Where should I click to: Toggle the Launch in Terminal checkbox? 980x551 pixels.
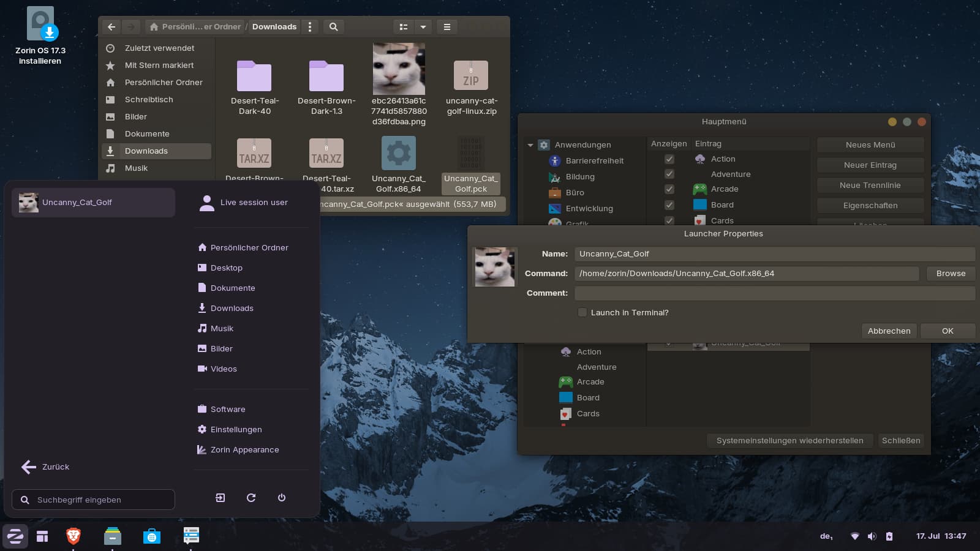point(582,312)
